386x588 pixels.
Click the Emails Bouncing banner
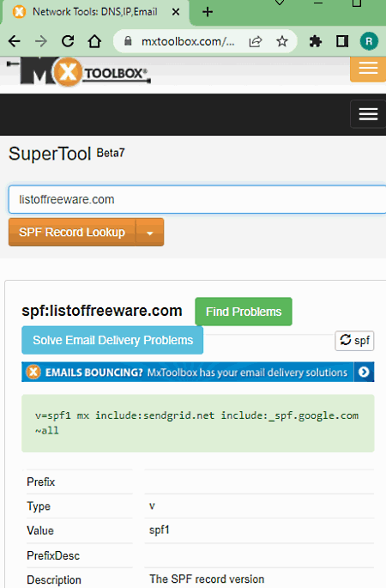tap(197, 372)
